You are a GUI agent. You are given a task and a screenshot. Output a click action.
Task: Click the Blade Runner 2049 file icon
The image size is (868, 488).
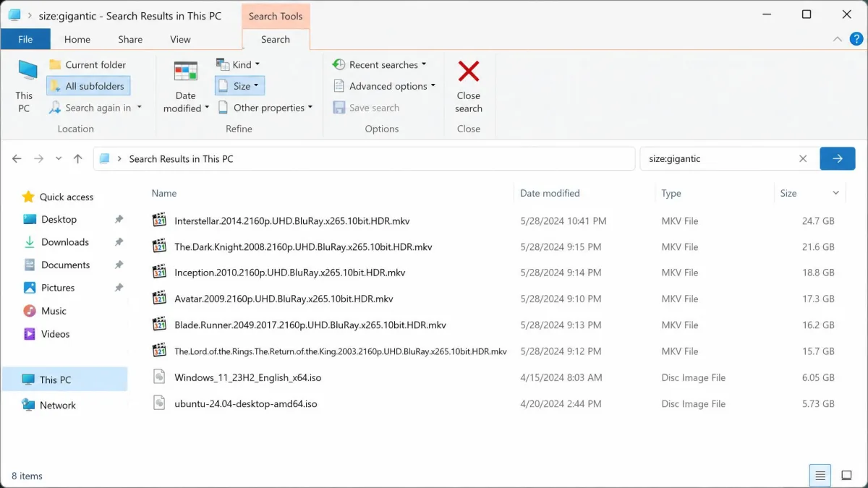[159, 325]
